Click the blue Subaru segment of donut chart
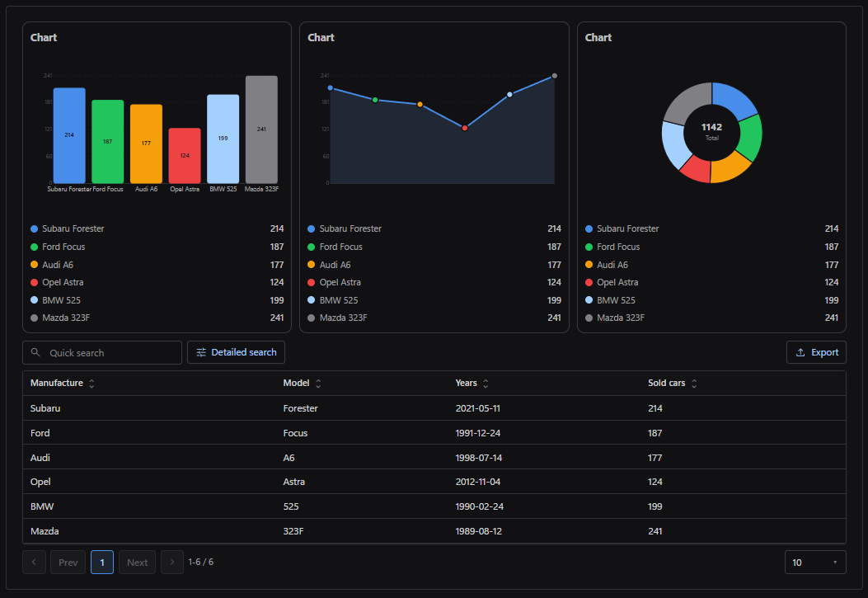This screenshot has height=598, width=868. pos(734,100)
